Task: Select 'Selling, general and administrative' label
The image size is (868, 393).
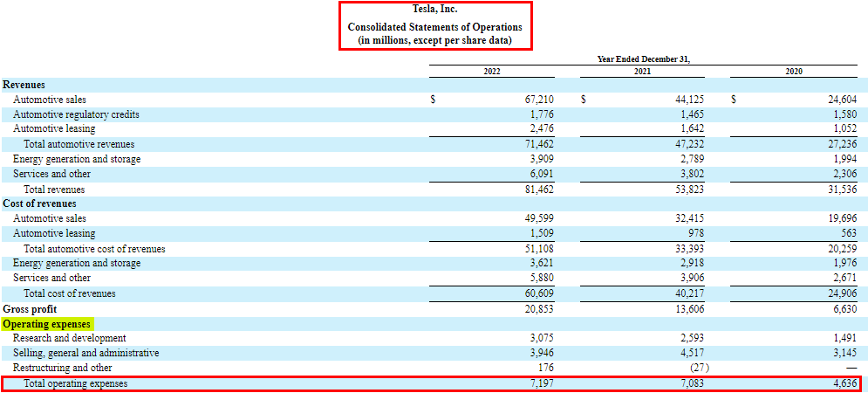Action: tap(85, 353)
